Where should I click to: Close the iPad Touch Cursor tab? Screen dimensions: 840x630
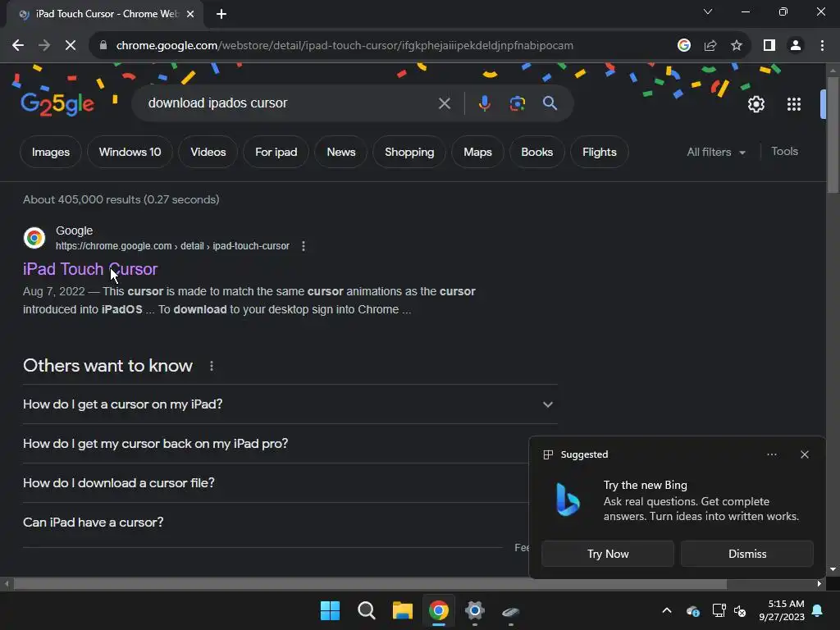tap(190, 14)
